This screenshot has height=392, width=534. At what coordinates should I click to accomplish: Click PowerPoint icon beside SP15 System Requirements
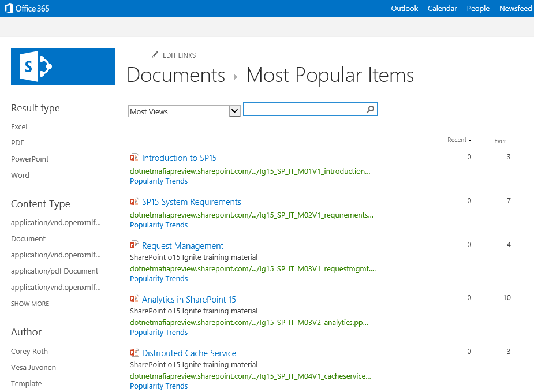click(x=134, y=201)
